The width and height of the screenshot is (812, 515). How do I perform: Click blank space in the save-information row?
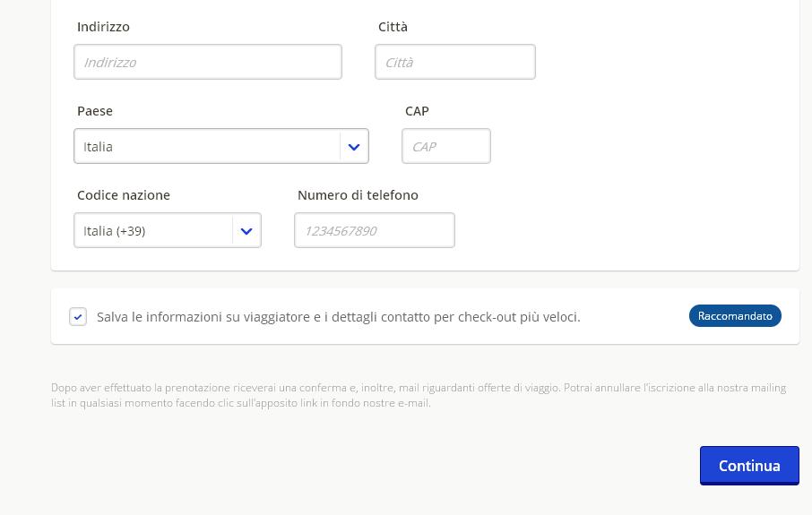click(633, 317)
